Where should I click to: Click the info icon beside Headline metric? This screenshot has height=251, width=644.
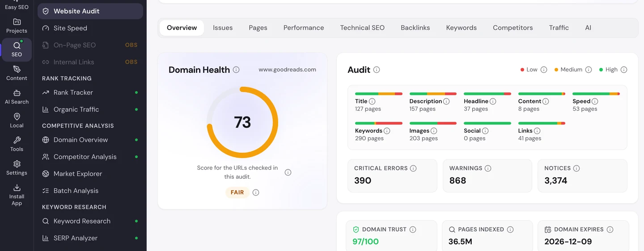pyautogui.click(x=493, y=101)
